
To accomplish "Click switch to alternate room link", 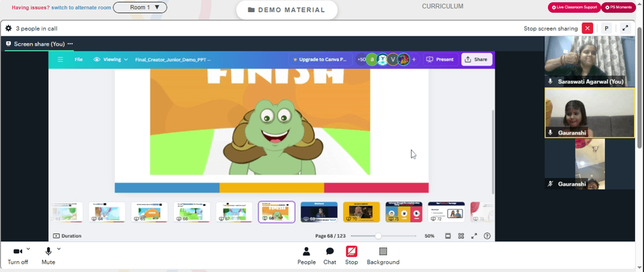I will (x=81, y=8).
